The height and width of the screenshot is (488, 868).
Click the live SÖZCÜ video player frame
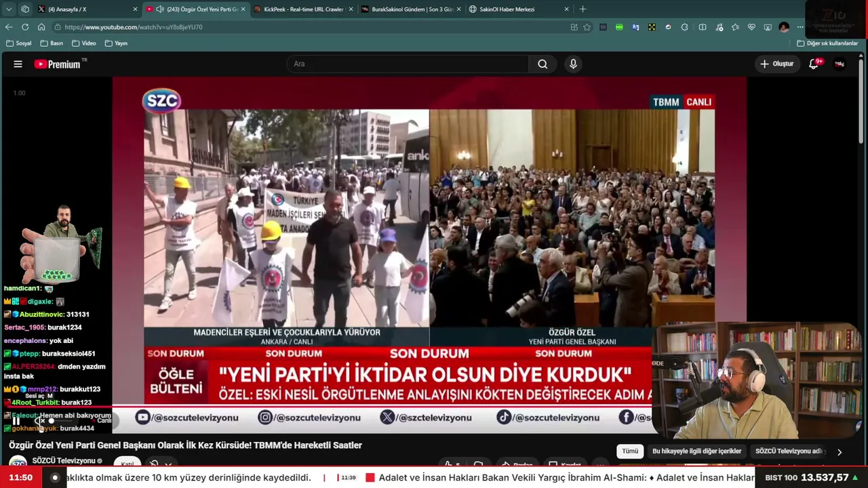click(x=429, y=255)
